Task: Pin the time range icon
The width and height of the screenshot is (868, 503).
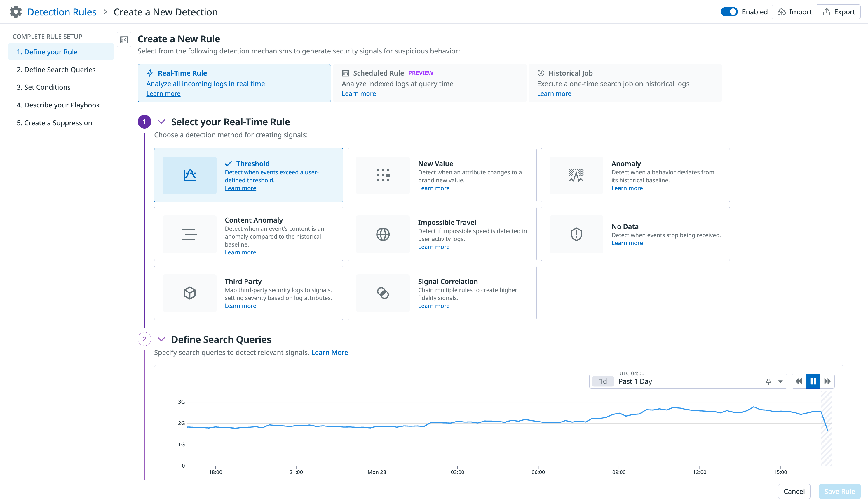Action: (768, 381)
